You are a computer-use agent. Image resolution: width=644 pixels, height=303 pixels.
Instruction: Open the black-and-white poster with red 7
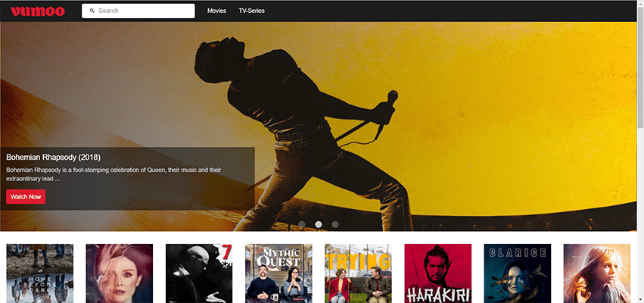(x=199, y=273)
